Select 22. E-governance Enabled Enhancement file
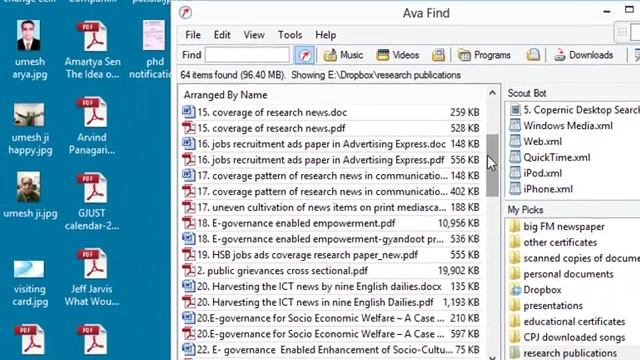The width and height of the screenshot is (640, 360). coord(331,350)
